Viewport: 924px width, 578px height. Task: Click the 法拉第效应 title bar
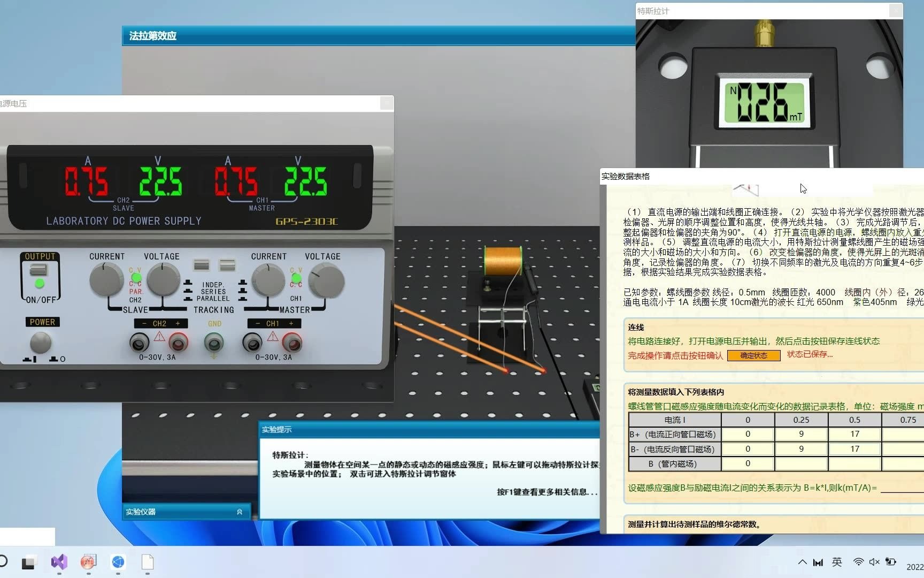(379, 36)
